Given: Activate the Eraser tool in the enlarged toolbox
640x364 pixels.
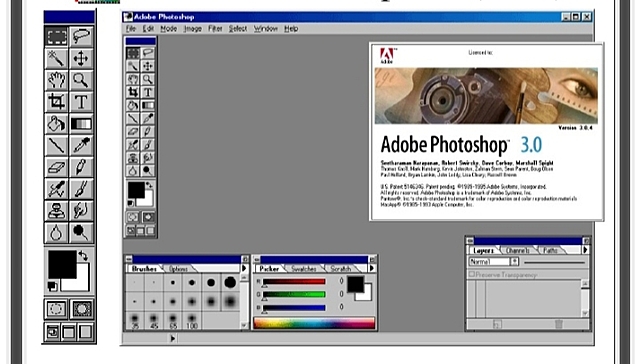Looking at the screenshot, I should 57,167.
